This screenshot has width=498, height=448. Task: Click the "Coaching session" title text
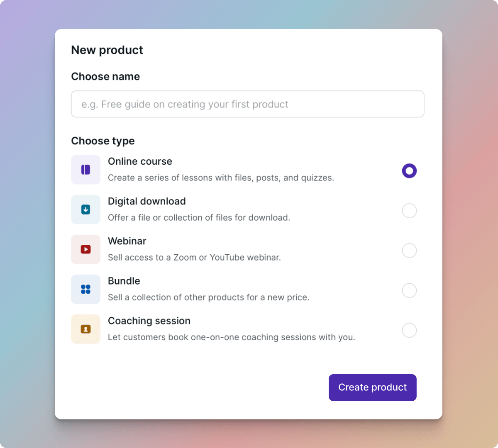[149, 321]
